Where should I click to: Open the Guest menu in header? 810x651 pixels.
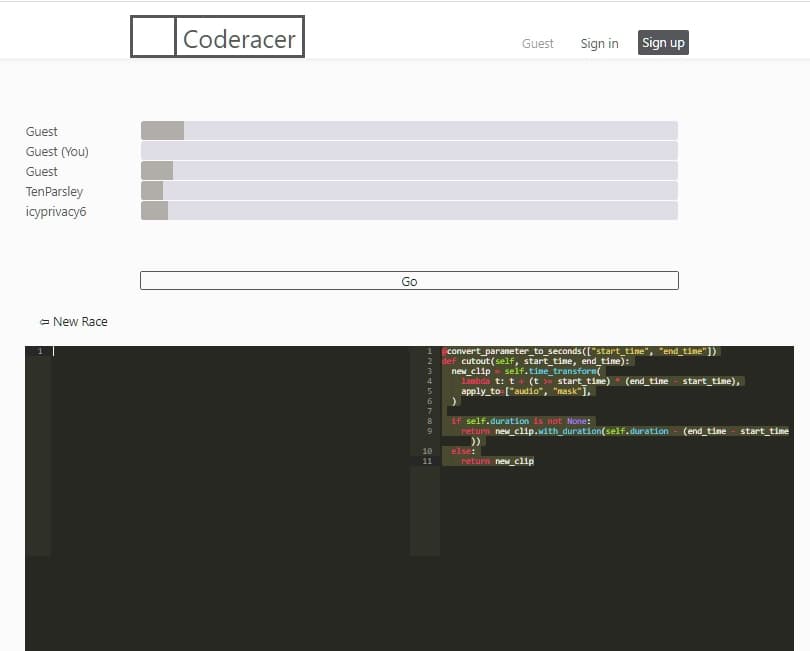(537, 43)
